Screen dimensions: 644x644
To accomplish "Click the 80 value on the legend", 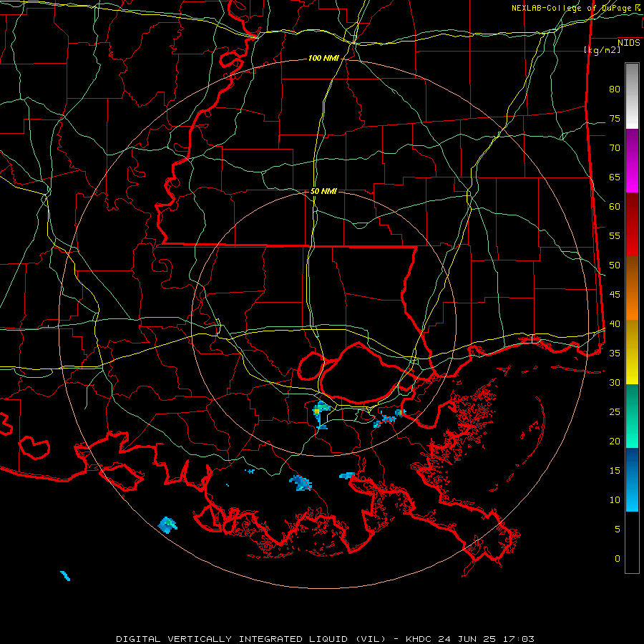I will pyautogui.click(x=615, y=89).
